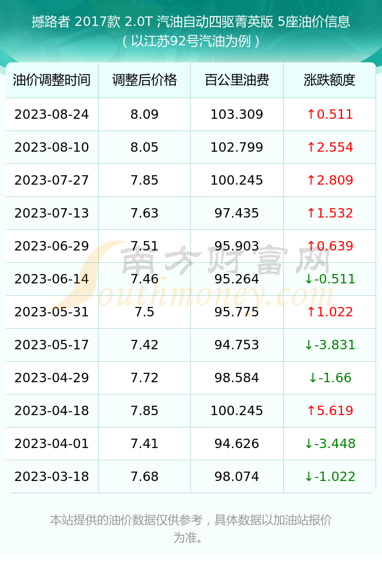The height and width of the screenshot is (588, 382).
Task: Click the green down arrow beside -1.66
Action: coord(313,378)
